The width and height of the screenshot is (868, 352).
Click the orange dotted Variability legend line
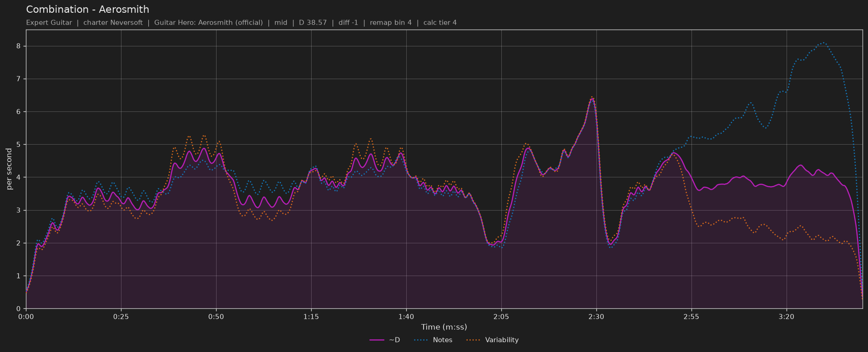pos(474,340)
